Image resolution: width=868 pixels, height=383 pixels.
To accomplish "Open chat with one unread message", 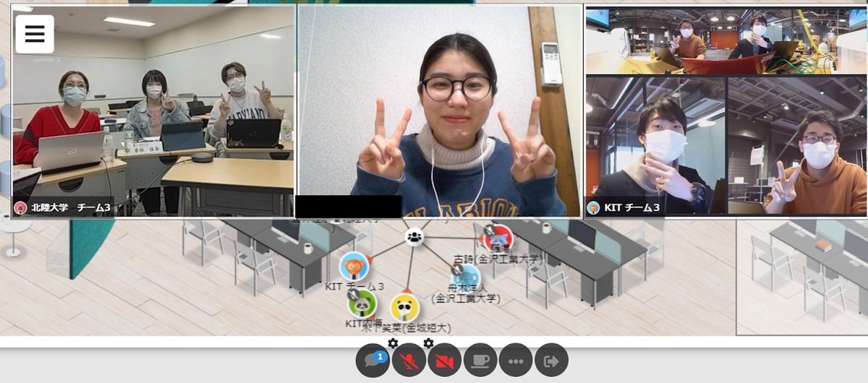I will (x=373, y=360).
